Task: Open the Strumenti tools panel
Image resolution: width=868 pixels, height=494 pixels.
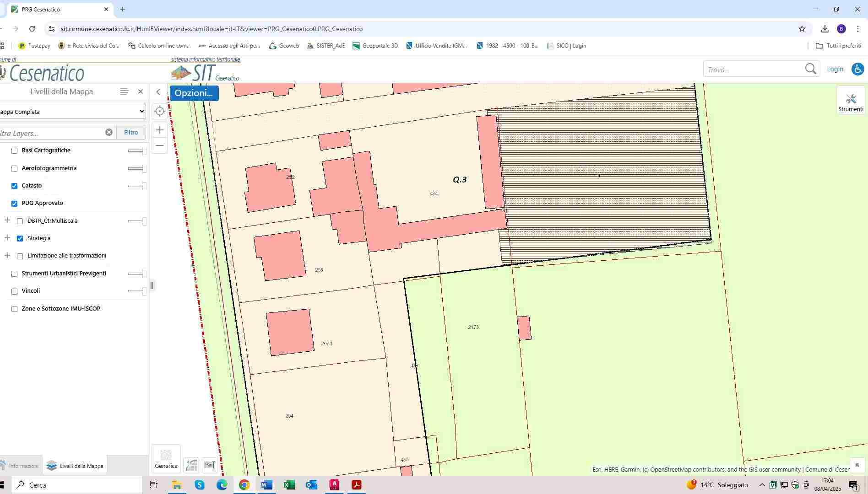Action: [x=851, y=102]
